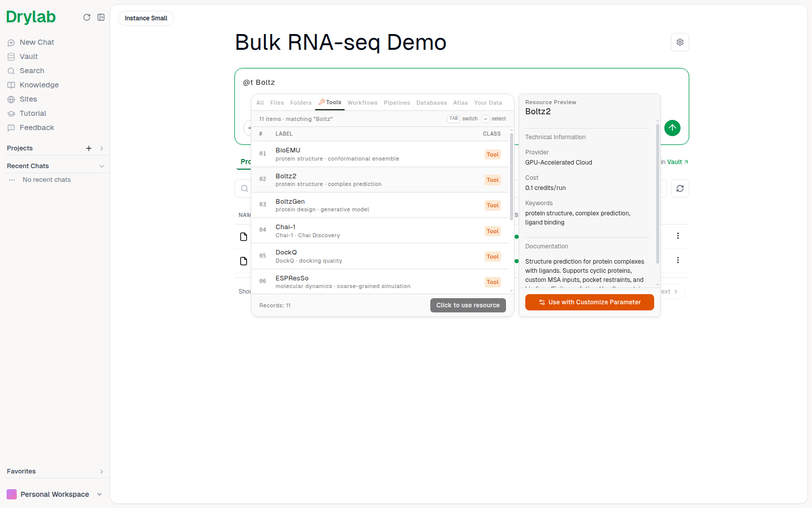Open the Databases tab
Viewport: 812px width, 508px height.
tap(431, 103)
